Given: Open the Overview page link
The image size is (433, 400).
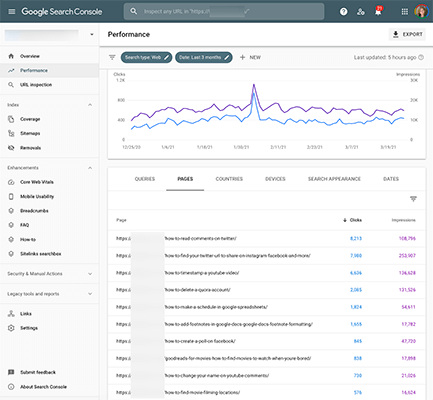Looking at the screenshot, I should [30, 56].
